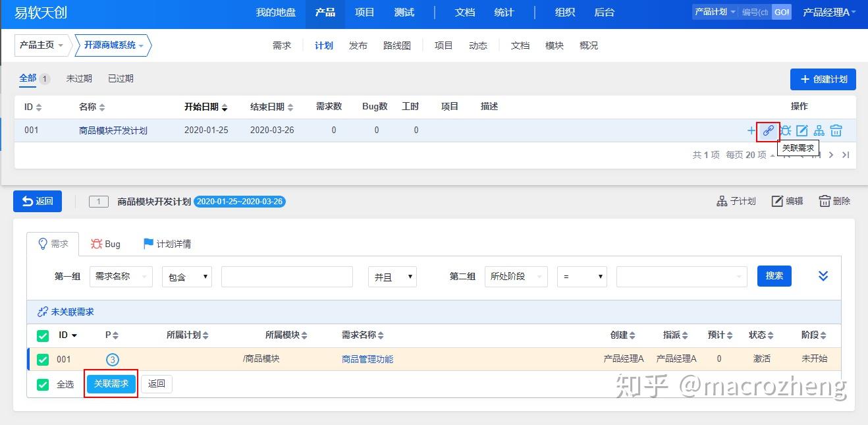Click the blue 返回 back button
Viewport: 868px width, 425px height.
click(38, 202)
